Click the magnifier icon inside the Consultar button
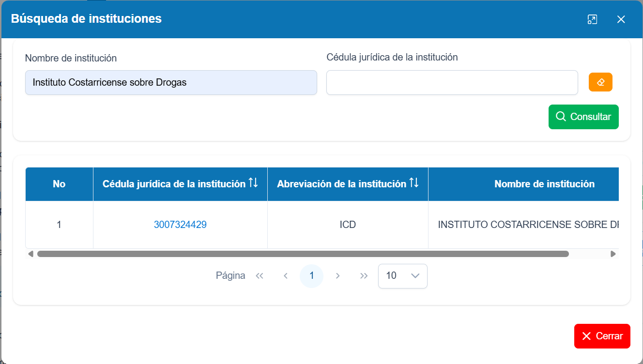Screen dimensions: 643x364 [x=561, y=117]
